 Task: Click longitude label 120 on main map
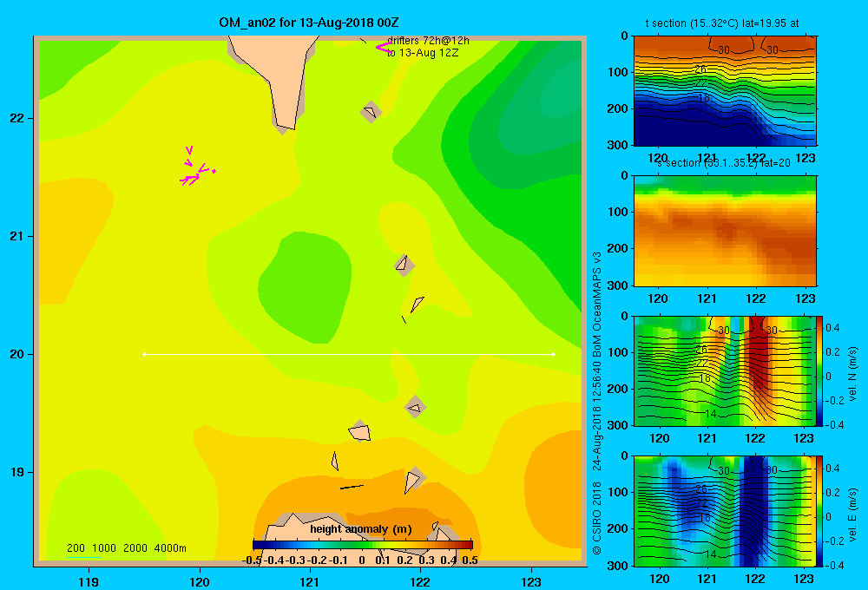point(200,581)
